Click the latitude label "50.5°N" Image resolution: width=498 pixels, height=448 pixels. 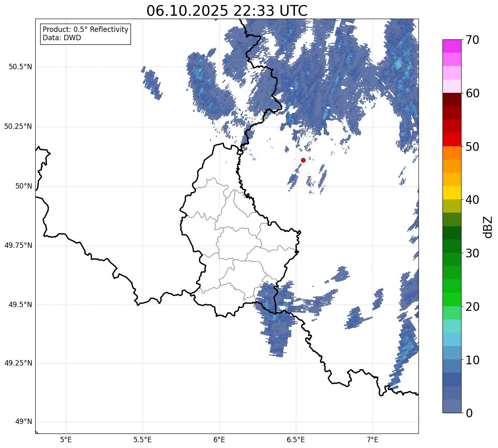(x=20, y=67)
